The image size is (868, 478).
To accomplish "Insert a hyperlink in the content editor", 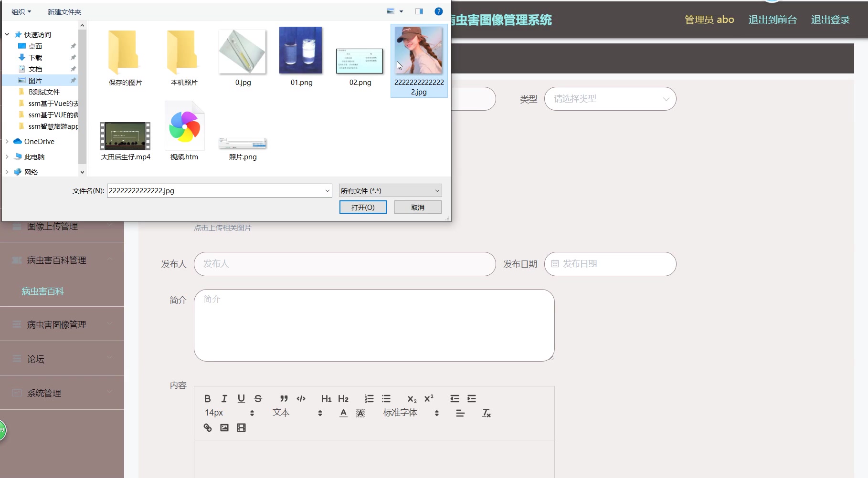I will [207, 427].
